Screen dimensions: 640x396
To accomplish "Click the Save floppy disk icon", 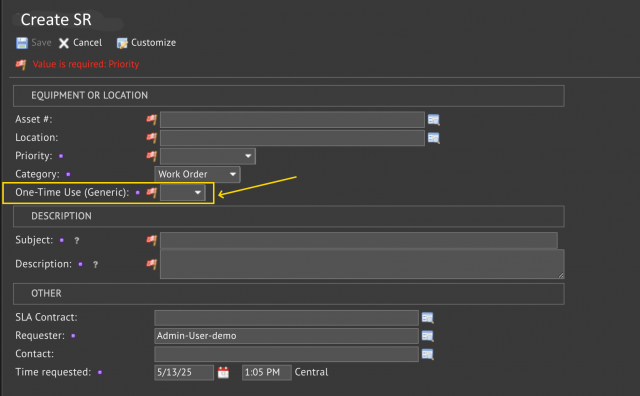I will click(x=22, y=43).
